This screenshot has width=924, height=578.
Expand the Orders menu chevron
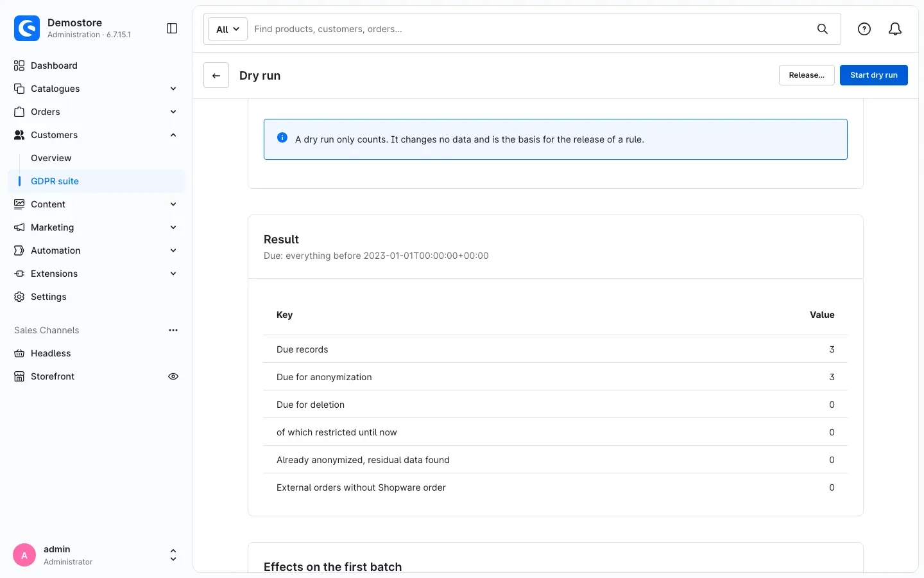173,112
